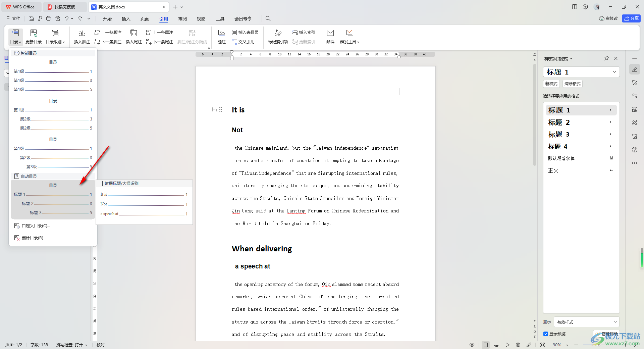Add a new document tab with plus
Viewport: 644px width, 349px height.
click(175, 7)
